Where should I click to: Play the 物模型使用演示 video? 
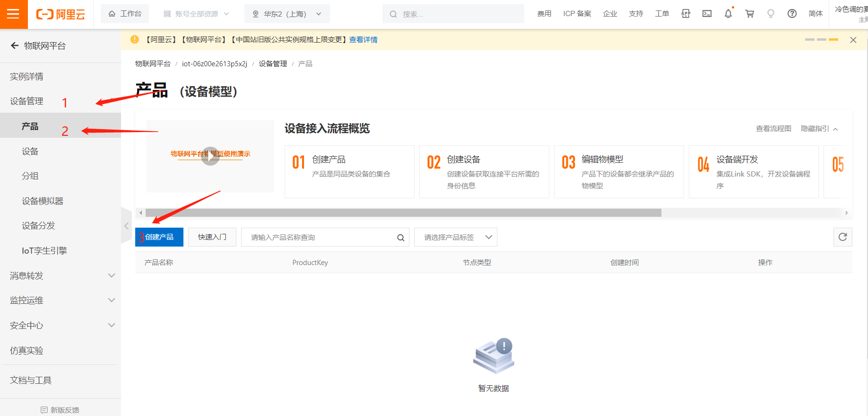click(210, 156)
